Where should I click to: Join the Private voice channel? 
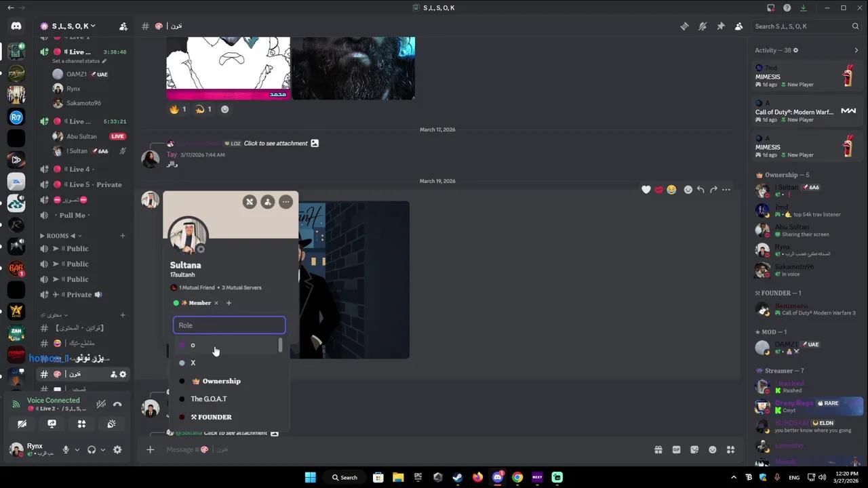(x=83, y=295)
